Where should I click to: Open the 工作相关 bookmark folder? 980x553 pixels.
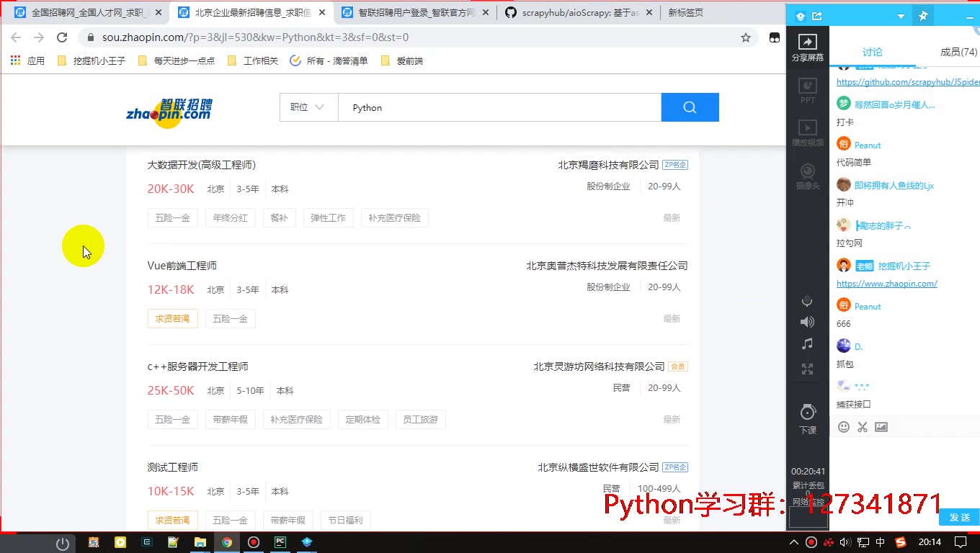pyautogui.click(x=253, y=60)
